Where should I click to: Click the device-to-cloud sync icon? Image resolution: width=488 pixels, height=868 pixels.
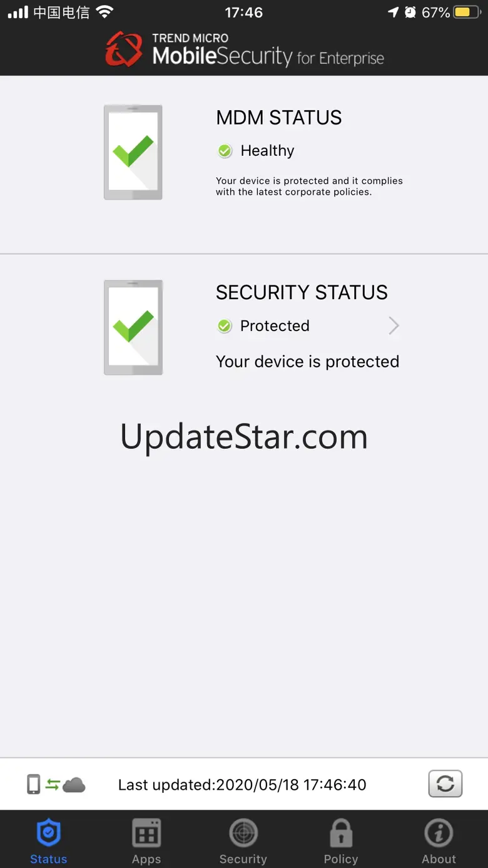(x=56, y=784)
